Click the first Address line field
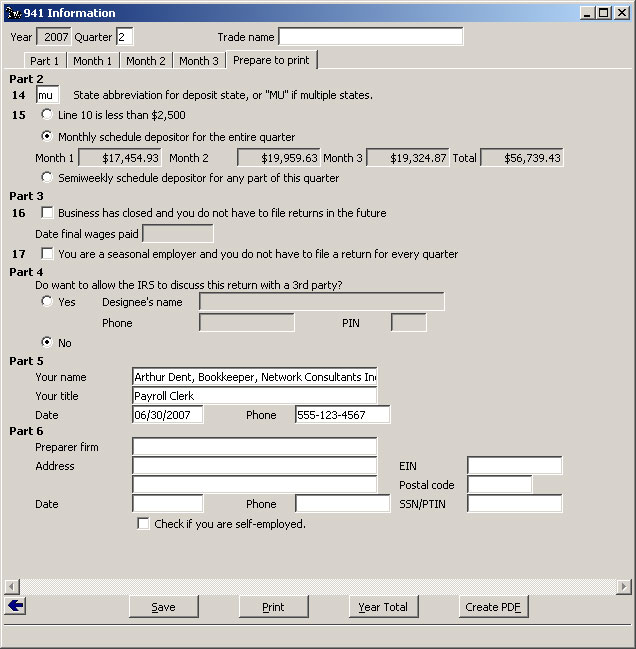This screenshot has height=649, width=636. [x=254, y=466]
